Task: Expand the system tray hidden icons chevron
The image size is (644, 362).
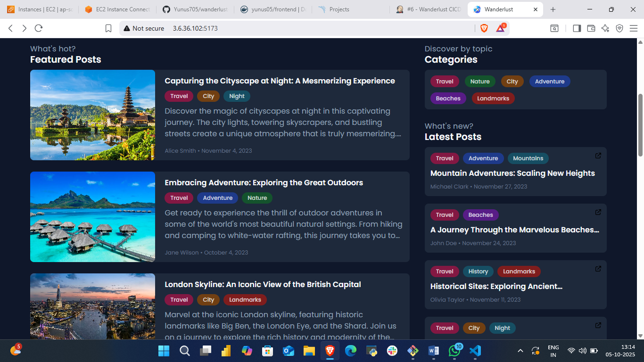Action: click(x=520, y=351)
